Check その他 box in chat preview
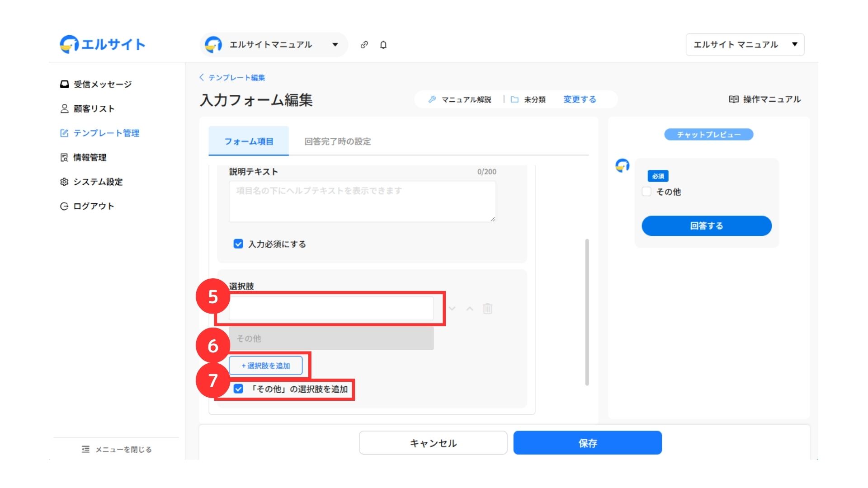 [646, 192]
